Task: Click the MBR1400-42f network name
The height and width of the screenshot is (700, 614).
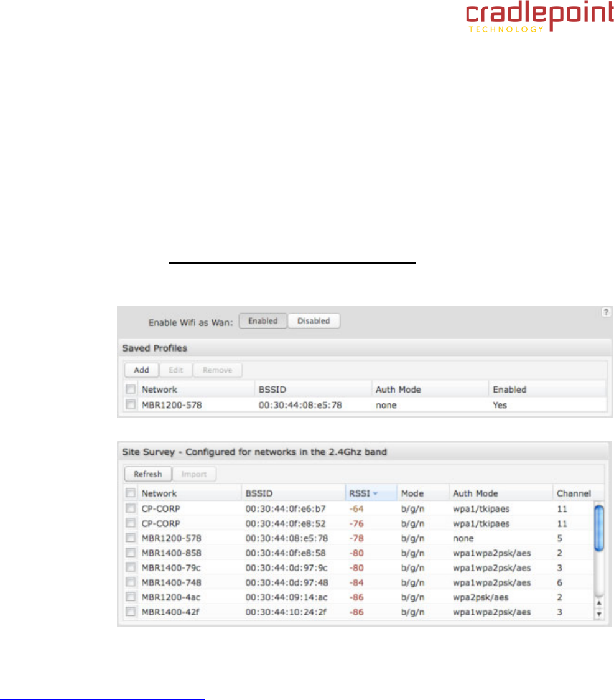Action: pos(170,612)
